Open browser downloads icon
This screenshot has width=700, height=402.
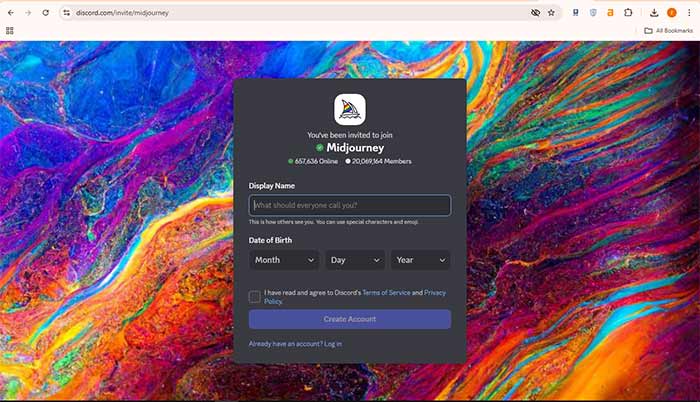[654, 13]
